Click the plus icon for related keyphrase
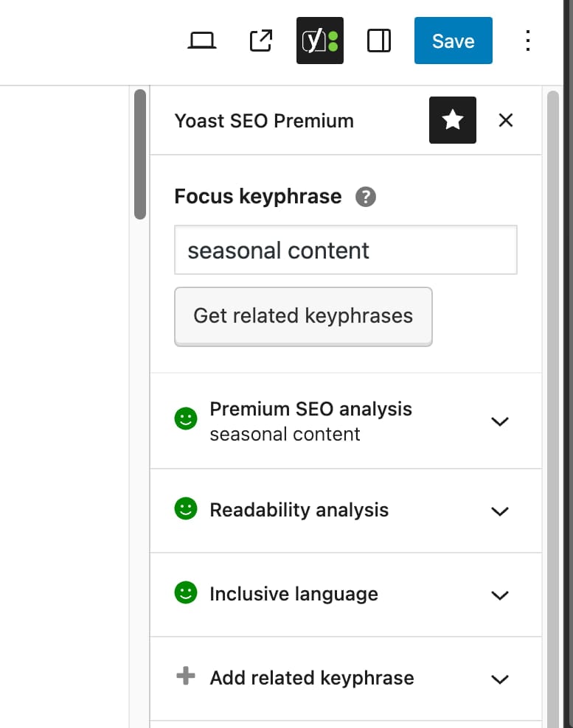This screenshot has width=573, height=728. click(x=186, y=676)
